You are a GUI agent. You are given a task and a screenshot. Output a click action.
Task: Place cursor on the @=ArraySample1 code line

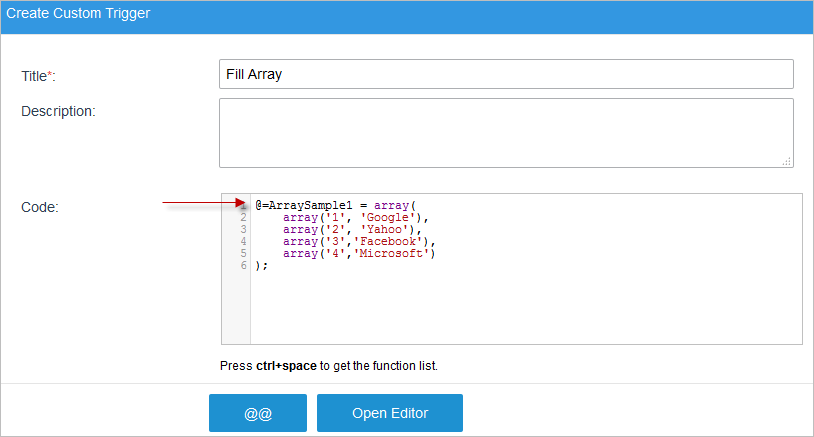[328, 205]
